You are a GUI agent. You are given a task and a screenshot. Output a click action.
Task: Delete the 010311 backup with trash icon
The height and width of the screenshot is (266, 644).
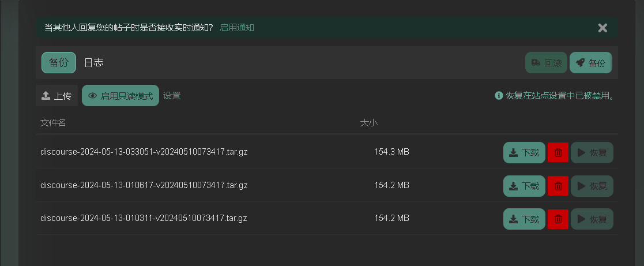558,219
